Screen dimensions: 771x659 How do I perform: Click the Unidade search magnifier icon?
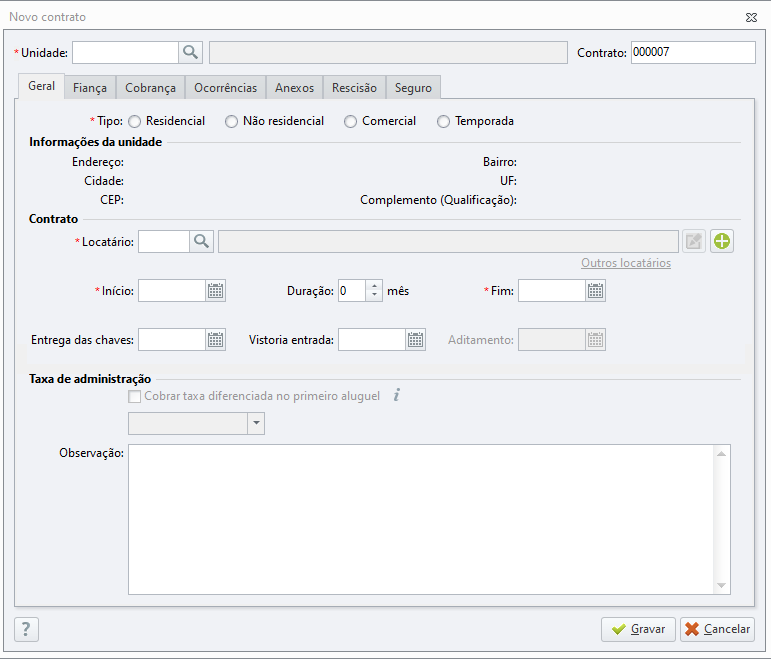click(x=190, y=52)
